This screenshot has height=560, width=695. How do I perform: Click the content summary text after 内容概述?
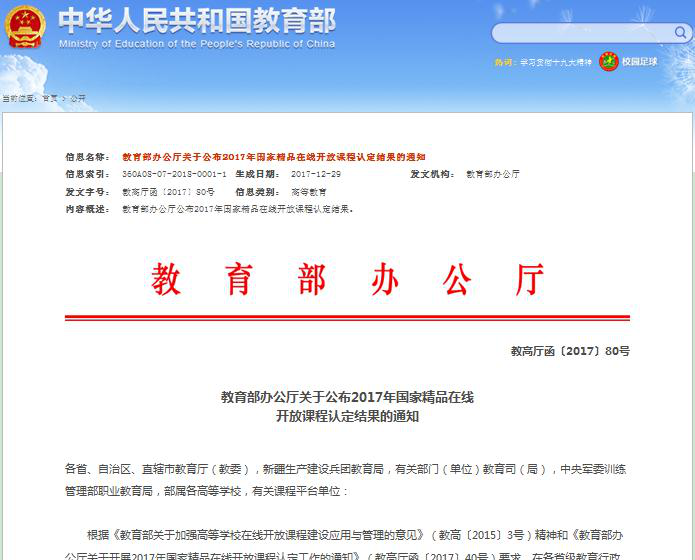238,209
